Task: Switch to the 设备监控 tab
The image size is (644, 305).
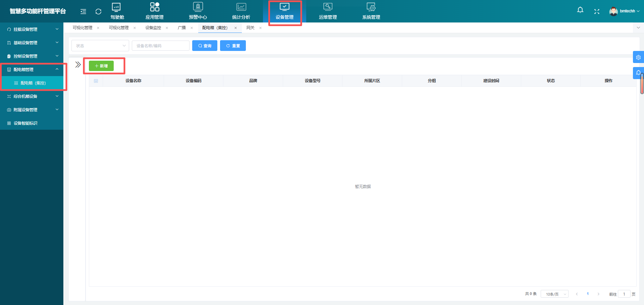Action: [153, 28]
